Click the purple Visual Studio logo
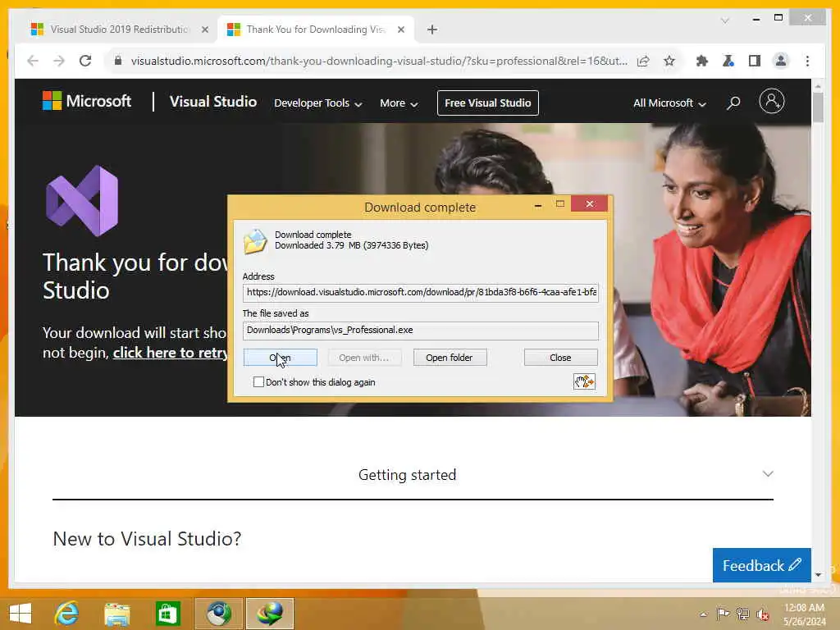The image size is (840, 630). (x=82, y=201)
